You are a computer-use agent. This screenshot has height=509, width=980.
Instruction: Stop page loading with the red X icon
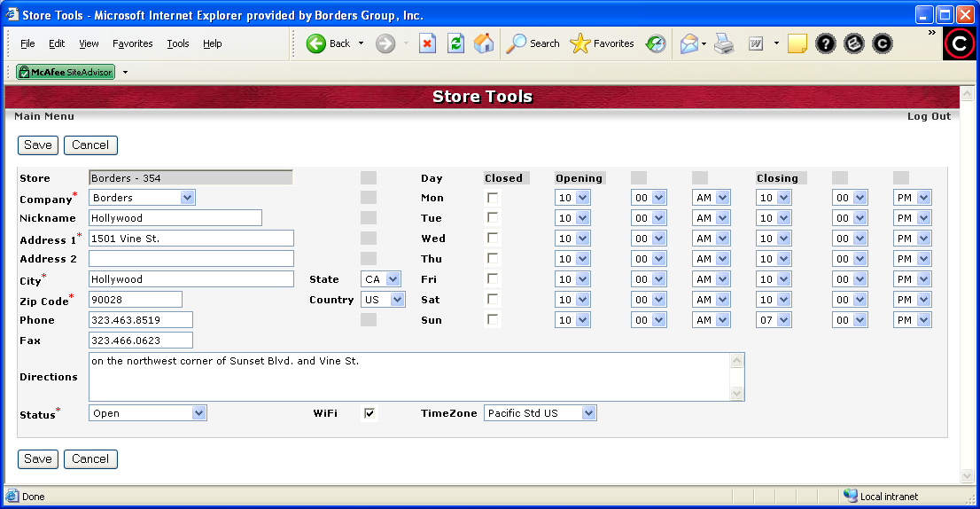(x=427, y=43)
